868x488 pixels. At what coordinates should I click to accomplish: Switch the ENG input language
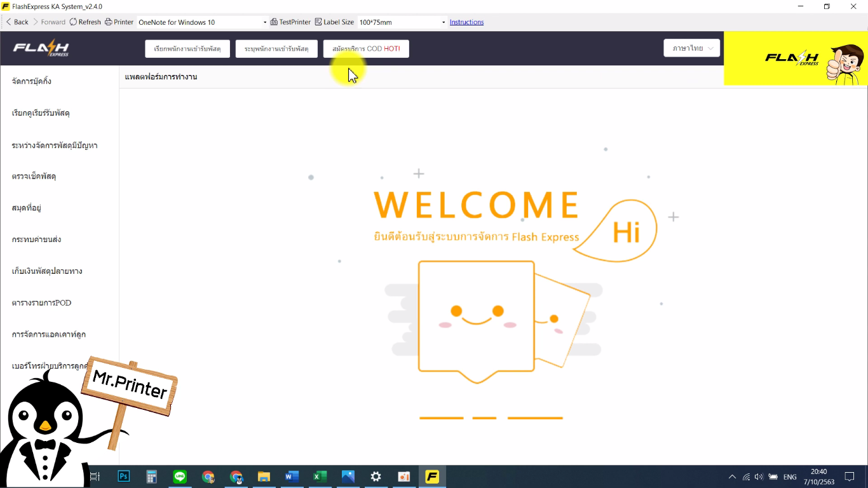(790, 477)
